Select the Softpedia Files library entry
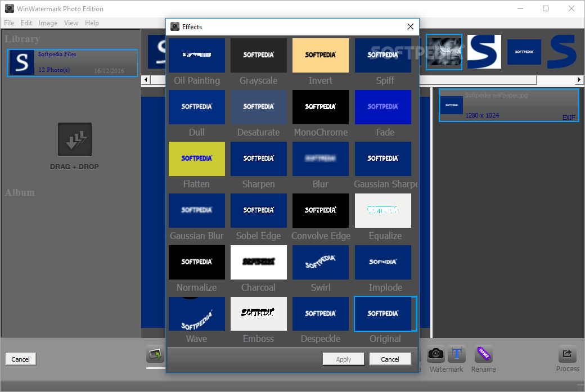 pyautogui.click(x=73, y=62)
